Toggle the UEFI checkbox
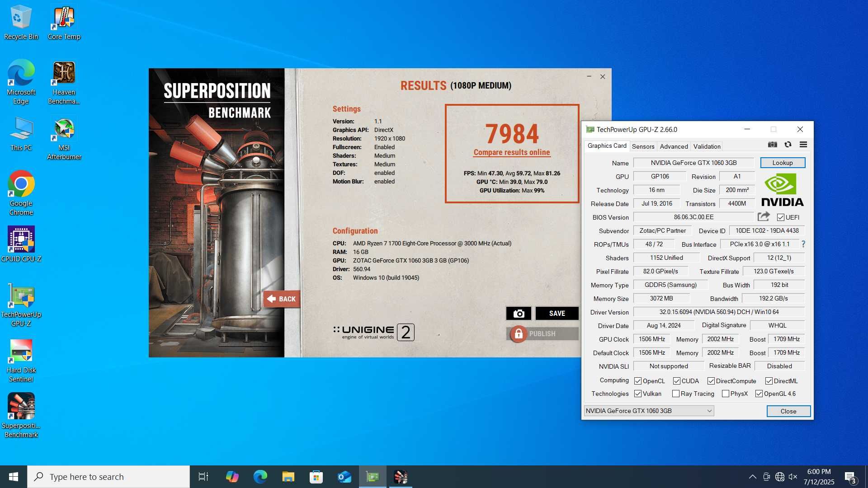This screenshot has height=488, width=868. click(x=781, y=217)
